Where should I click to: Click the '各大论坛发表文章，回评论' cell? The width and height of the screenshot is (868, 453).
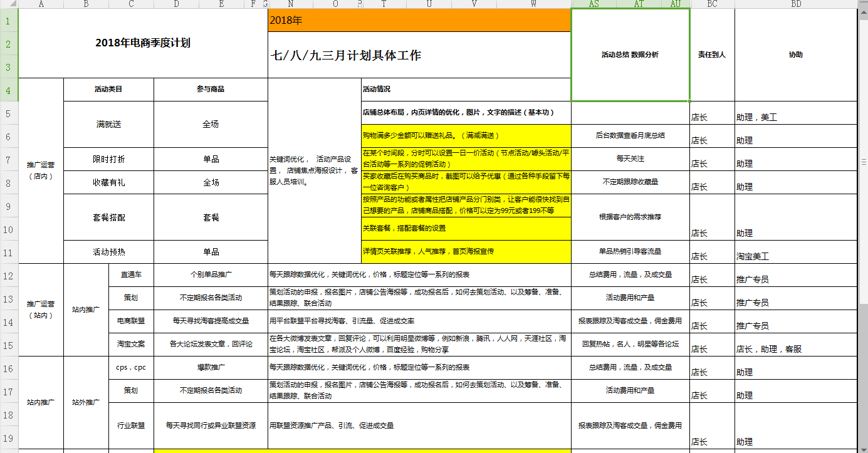[x=211, y=345]
